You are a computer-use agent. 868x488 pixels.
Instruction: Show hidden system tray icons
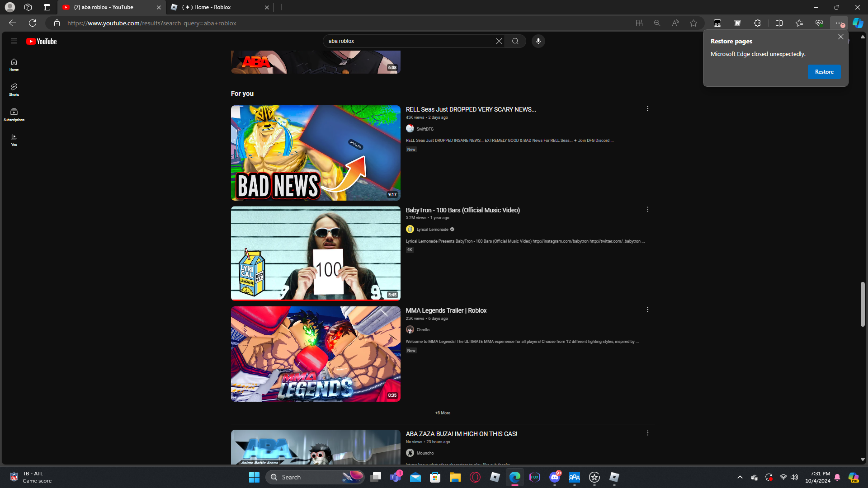(x=740, y=477)
